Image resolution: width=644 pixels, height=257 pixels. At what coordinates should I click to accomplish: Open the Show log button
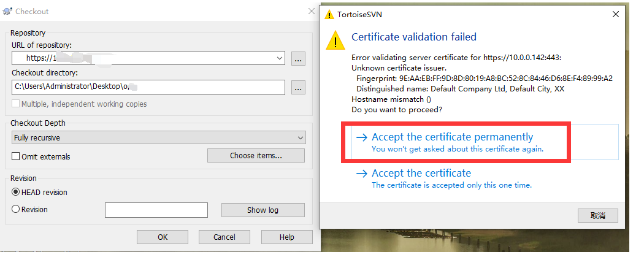coord(263,210)
